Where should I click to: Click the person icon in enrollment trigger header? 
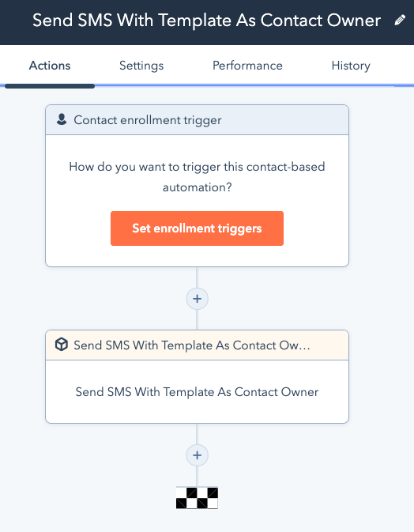click(x=62, y=119)
